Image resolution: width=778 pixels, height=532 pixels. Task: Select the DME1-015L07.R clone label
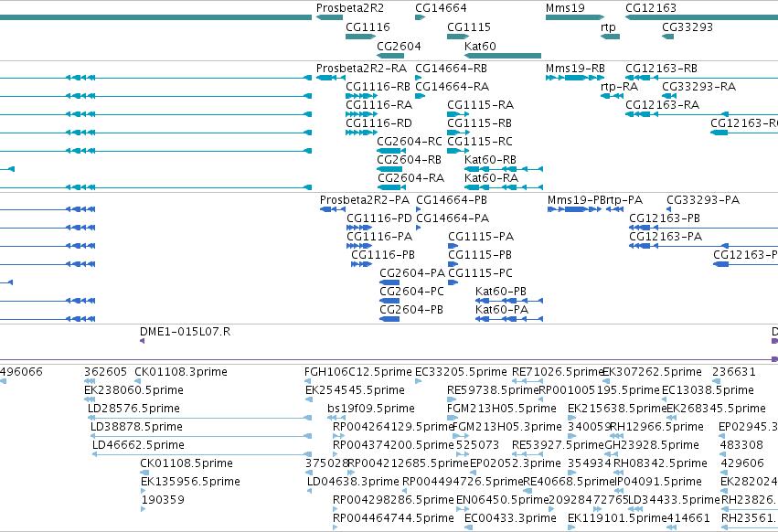(x=185, y=332)
